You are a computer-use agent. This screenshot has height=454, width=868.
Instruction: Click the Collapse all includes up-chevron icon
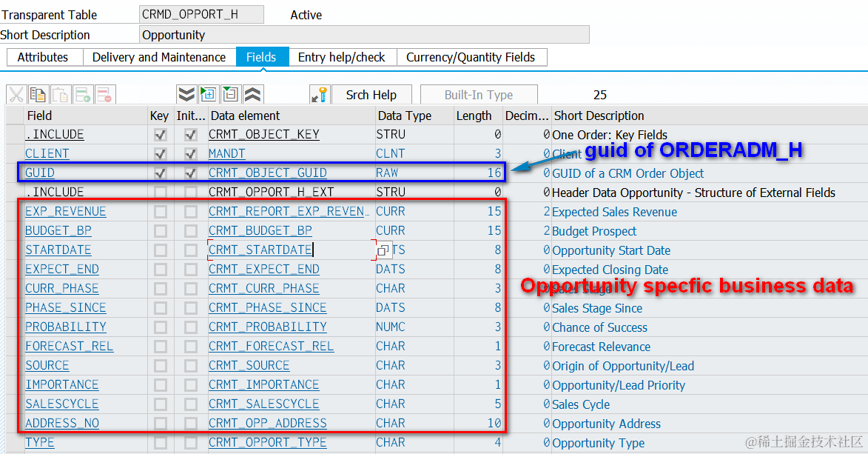click(252, 95)
